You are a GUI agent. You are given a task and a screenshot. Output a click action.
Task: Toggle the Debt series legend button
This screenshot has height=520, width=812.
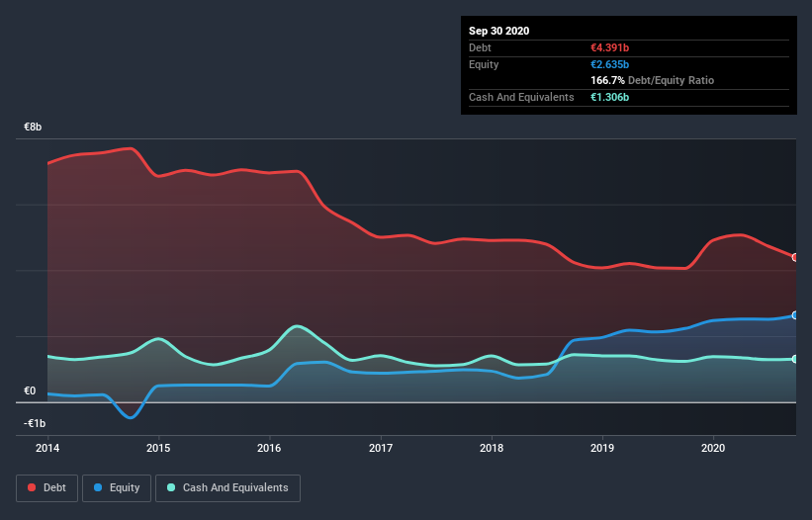click(x=47, y=488)
